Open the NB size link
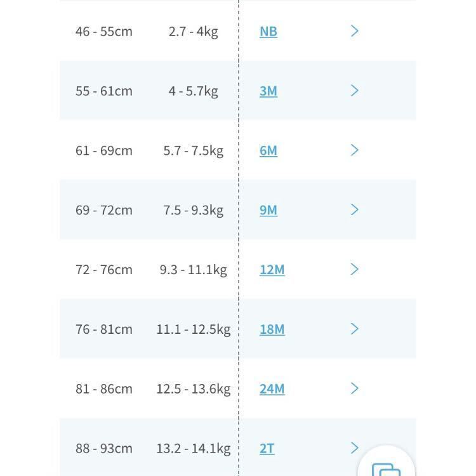Screen dimensions: 476x476 [268, 31]
